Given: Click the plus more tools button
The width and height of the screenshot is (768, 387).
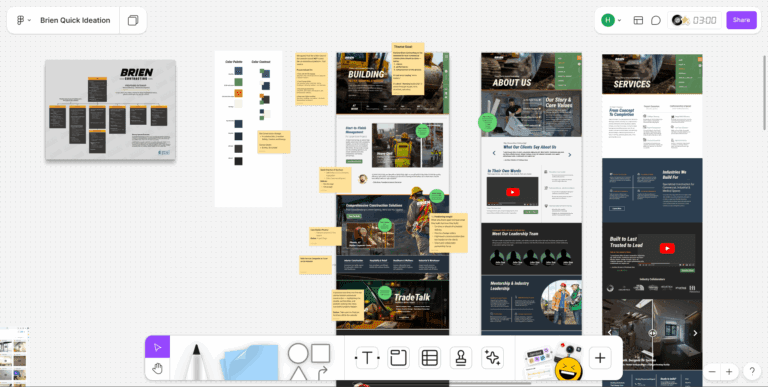Looking at the screenshot, I should (x=600, y=358).
